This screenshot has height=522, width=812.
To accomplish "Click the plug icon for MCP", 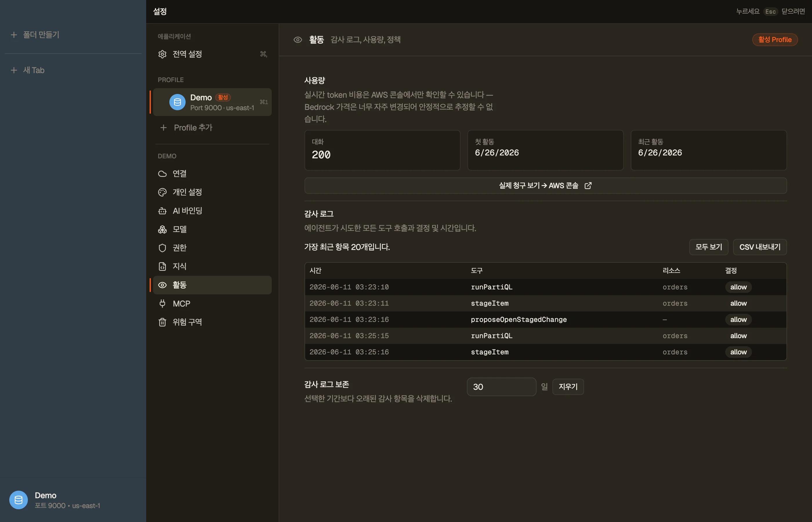I will point(162,303).
